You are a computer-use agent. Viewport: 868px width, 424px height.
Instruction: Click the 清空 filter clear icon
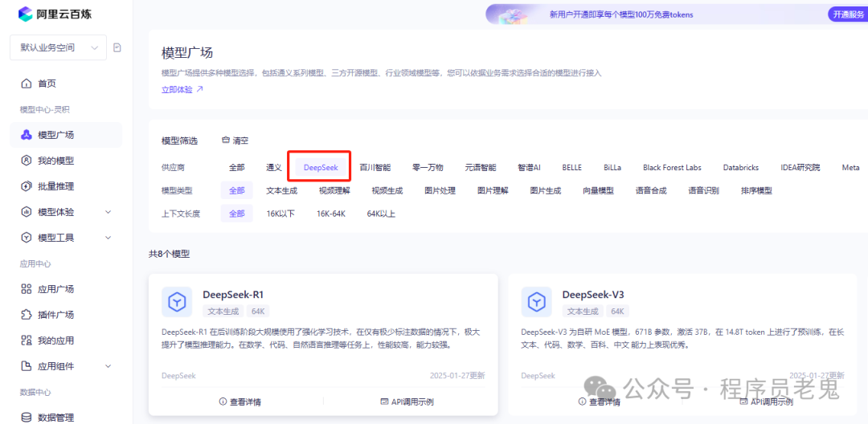(x=226, y=141)
